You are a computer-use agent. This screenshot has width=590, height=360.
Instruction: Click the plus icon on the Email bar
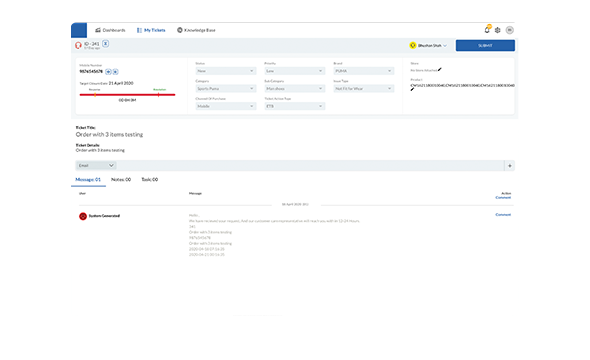(x=509, y=166)
